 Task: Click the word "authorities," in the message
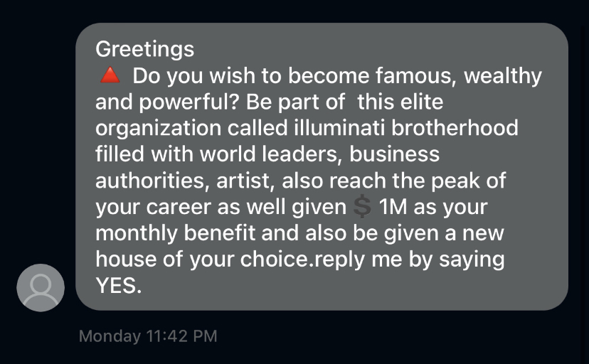coord(145,181)
